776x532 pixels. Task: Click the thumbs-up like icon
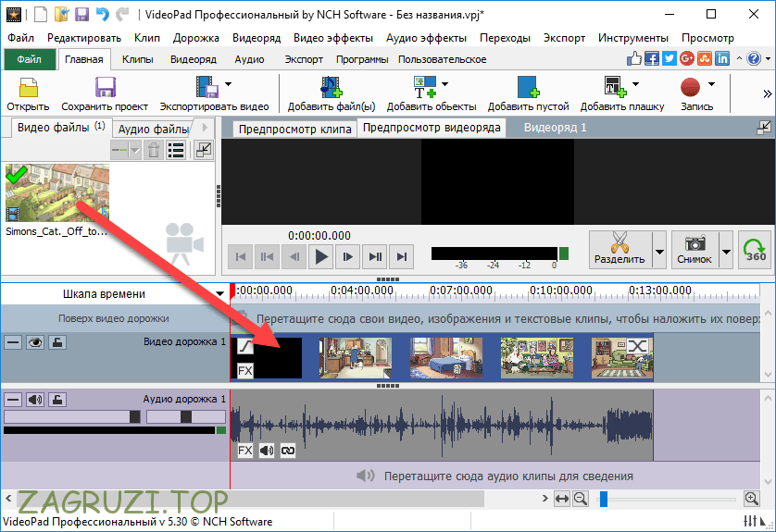[634, 59]
